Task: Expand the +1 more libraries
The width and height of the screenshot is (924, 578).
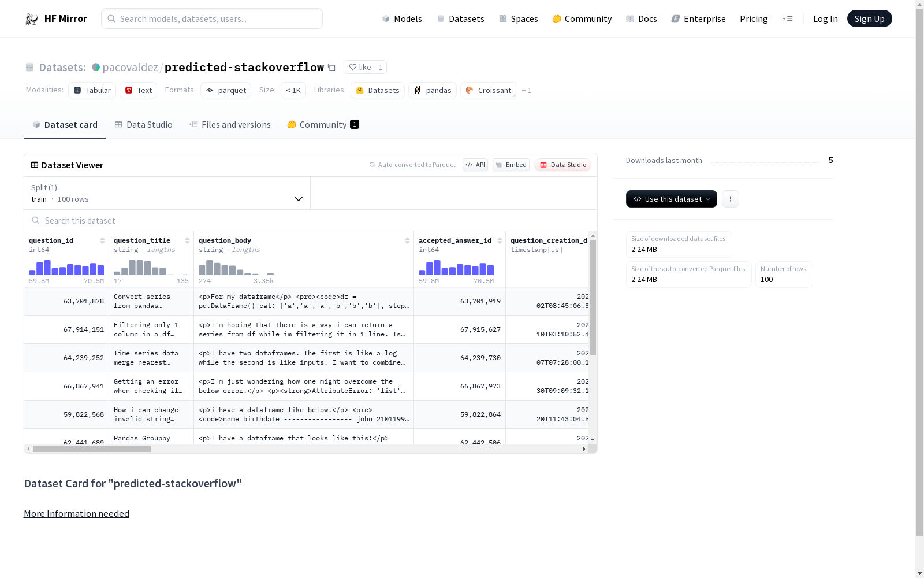Action: click(x=527, y=90)
